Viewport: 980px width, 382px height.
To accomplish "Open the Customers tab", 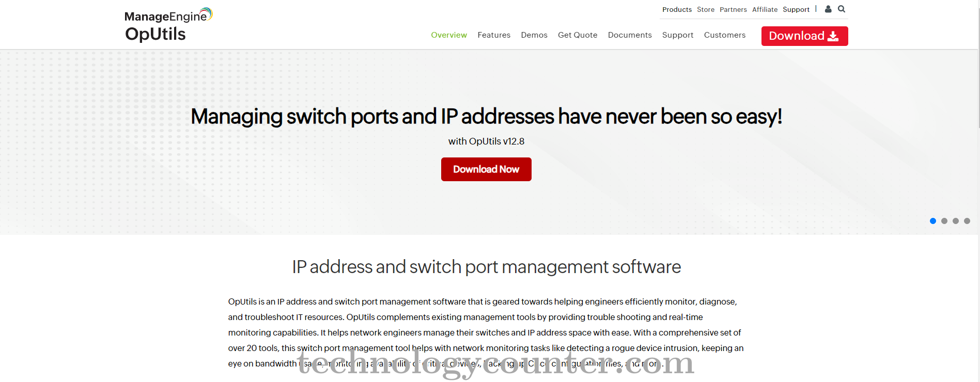I will [x=725, y=35].
